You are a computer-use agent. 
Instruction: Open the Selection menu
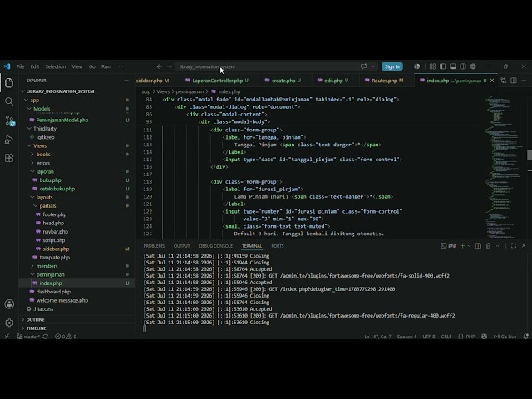point(56,66)
